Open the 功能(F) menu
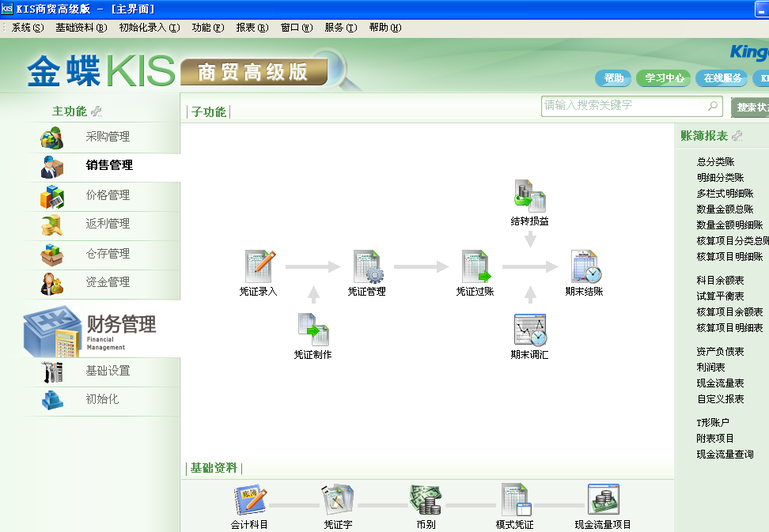The width and height of the screenshot is (769, 532). point(208,28)
